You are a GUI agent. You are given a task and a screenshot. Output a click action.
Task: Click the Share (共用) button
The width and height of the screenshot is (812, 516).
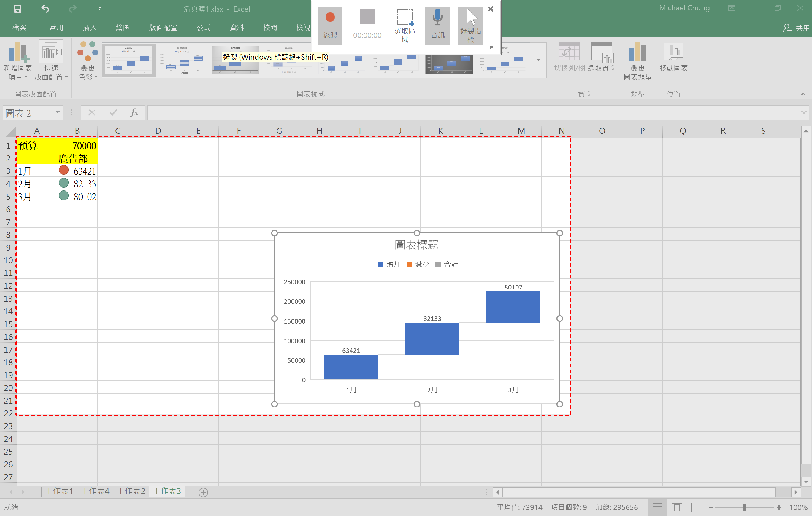797,28
